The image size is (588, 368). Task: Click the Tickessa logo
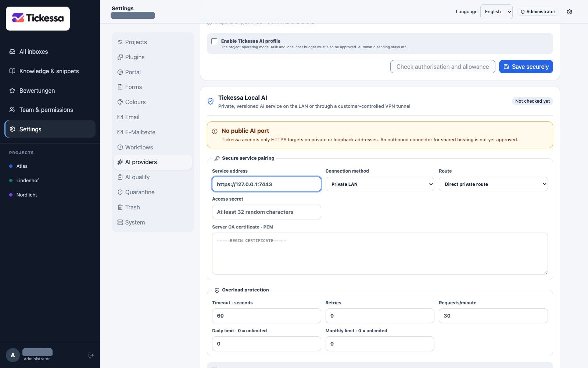[x=38, y=18]
